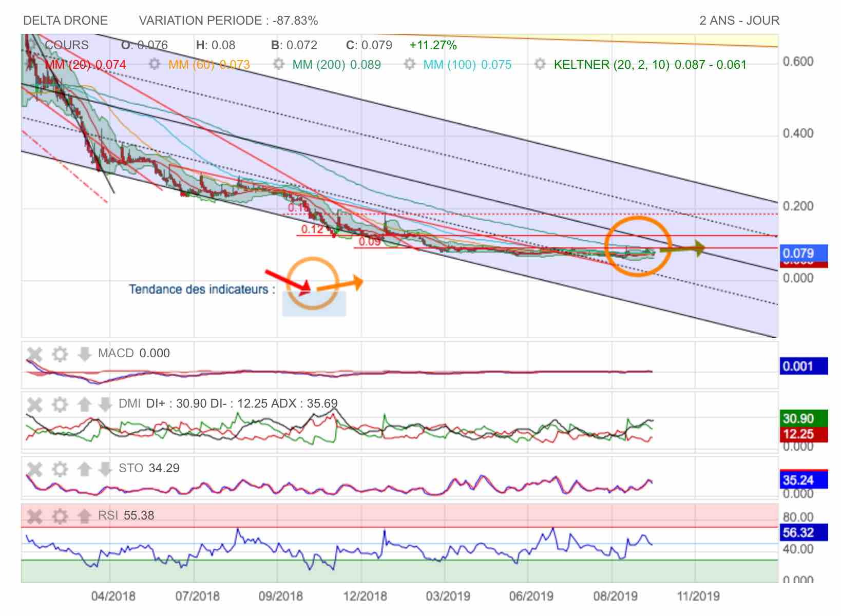Click the blue 56.32 RSI tag

tap(804, 532)
